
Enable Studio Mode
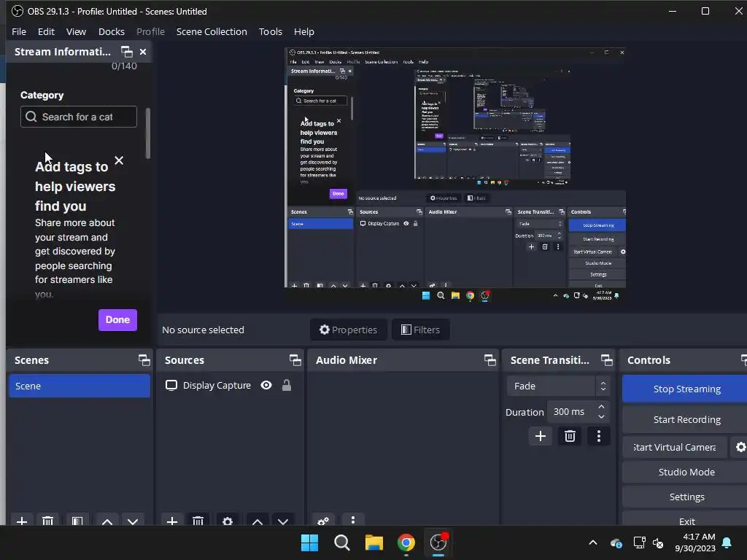pos(686,472)
